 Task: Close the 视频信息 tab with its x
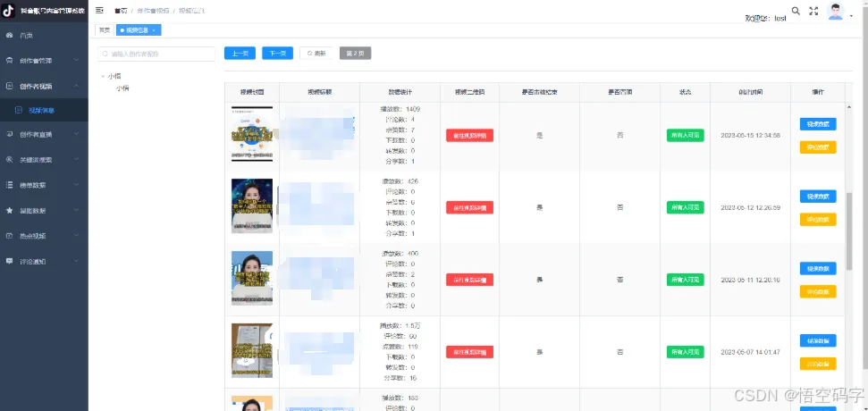click(154, 30)
